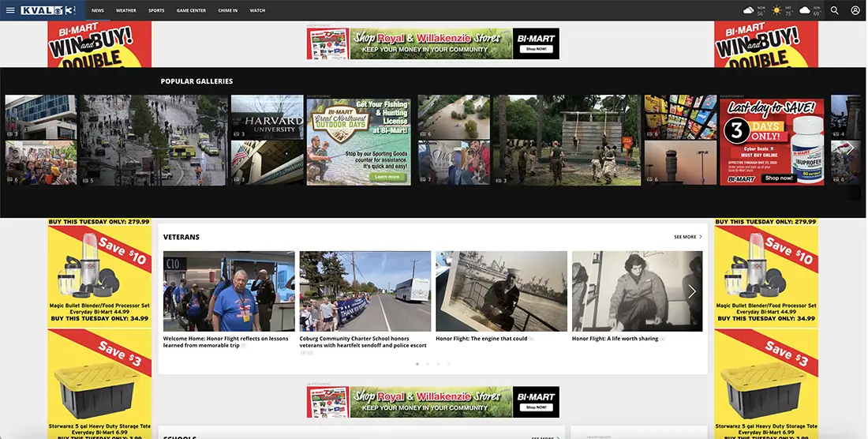868x439 pixels.
Task: Open the Weather menu item
Action: click(125, 10)
